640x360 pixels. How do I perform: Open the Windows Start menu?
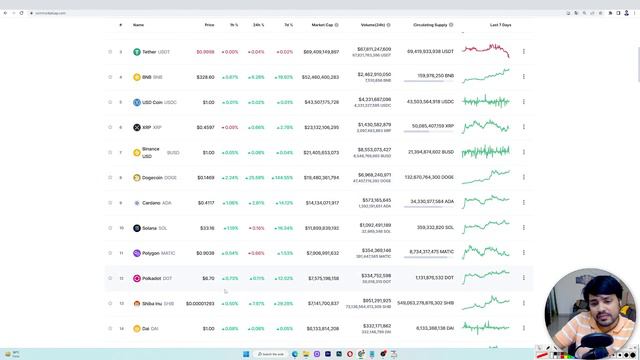[x=246, y=354]
